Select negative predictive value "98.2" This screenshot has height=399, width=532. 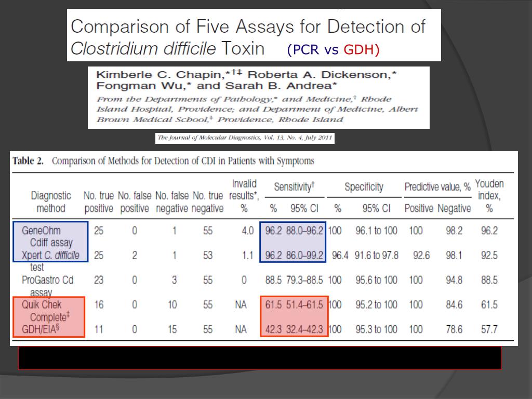[454, 231]
